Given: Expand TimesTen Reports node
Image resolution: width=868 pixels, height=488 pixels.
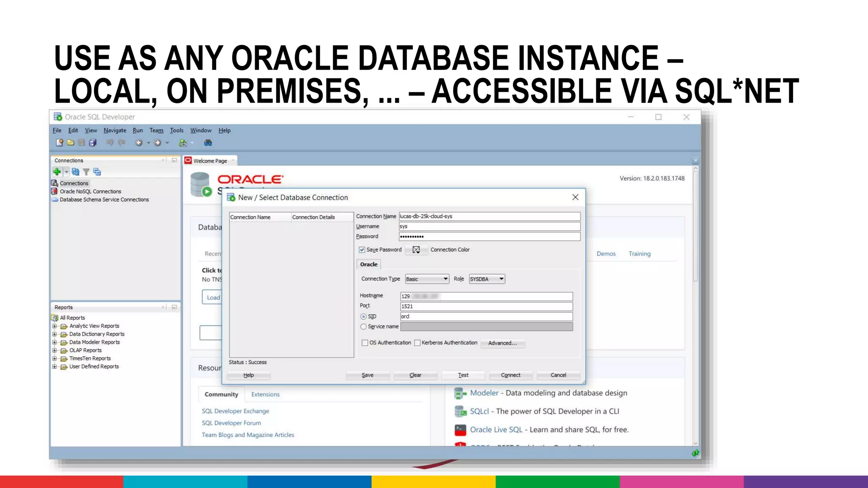Looking at the screenshot, I should click(54, 358).
